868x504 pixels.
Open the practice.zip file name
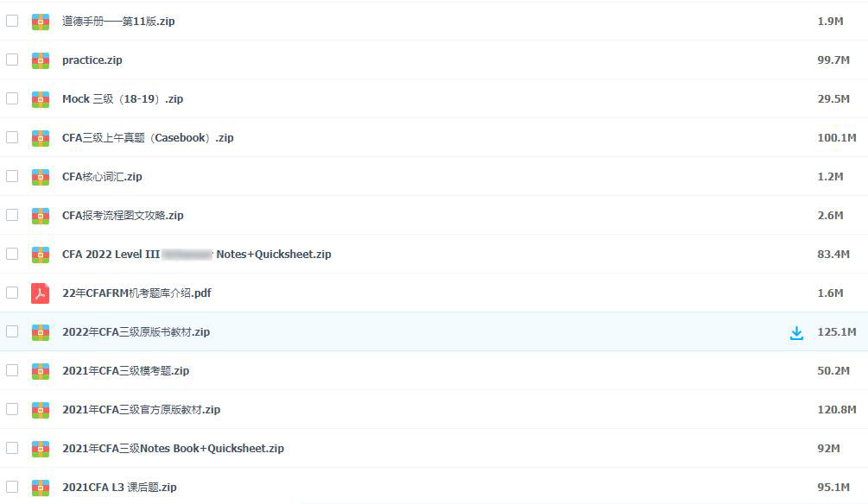click(x=92, y=60)
